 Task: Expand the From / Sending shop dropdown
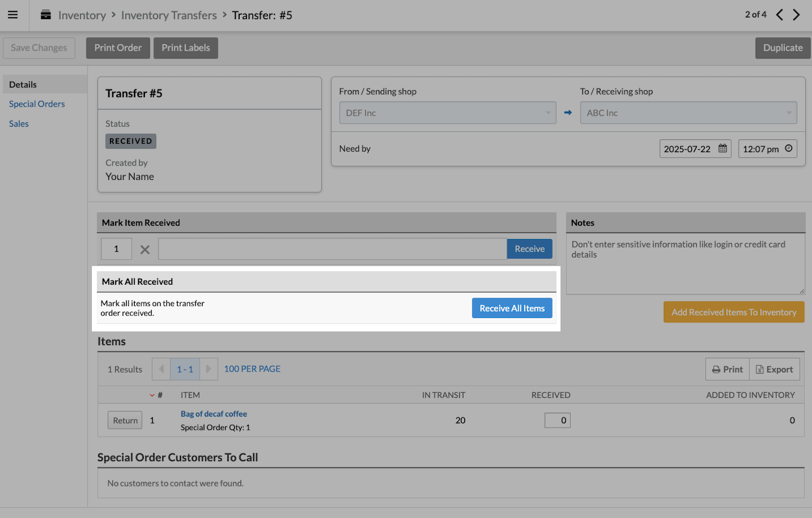(x=447, y=113)
